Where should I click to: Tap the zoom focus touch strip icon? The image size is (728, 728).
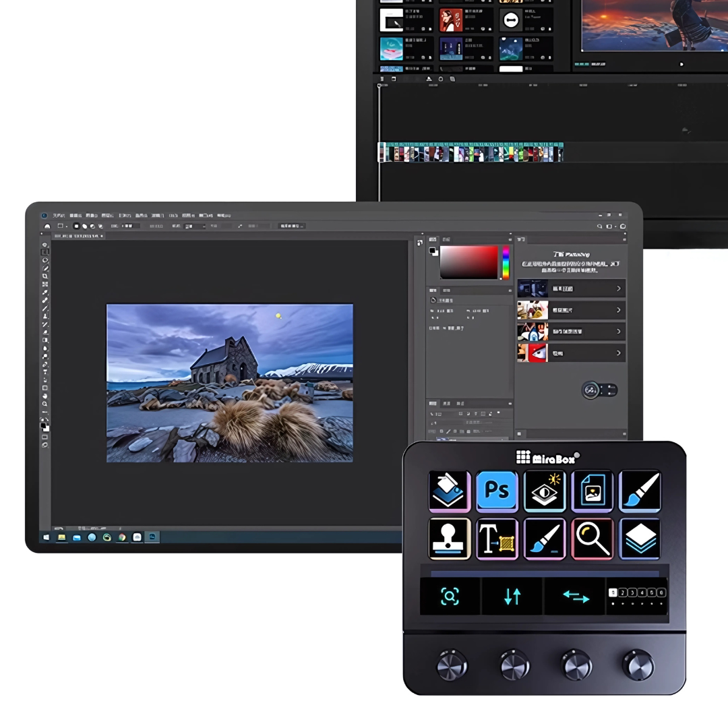tap(450, 596)
